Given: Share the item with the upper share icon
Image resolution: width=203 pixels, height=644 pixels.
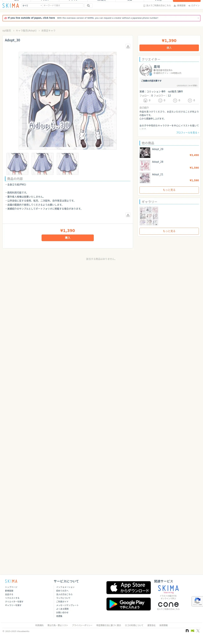Looking at the screenshot, I should 128,46.
